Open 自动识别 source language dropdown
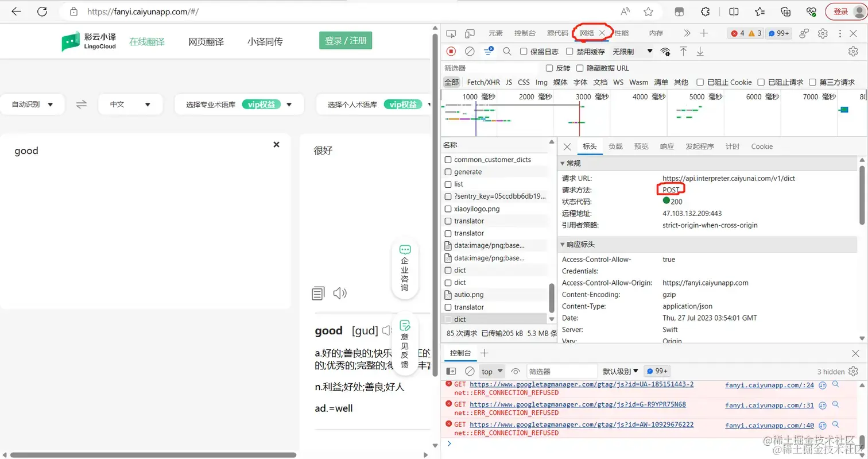This screenshot has width=868, height=459. 32,105
